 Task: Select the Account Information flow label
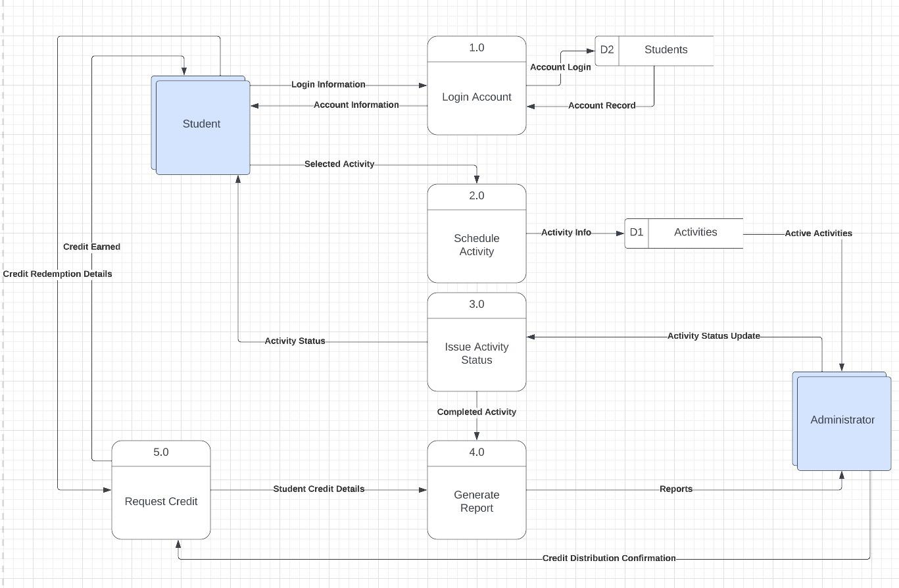coord(356,105)
